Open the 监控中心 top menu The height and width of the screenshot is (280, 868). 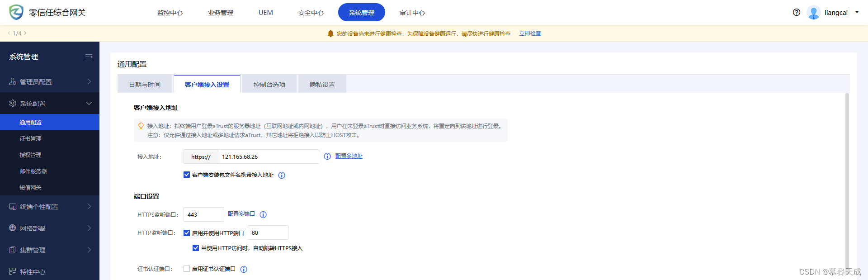tap(170, 13)
